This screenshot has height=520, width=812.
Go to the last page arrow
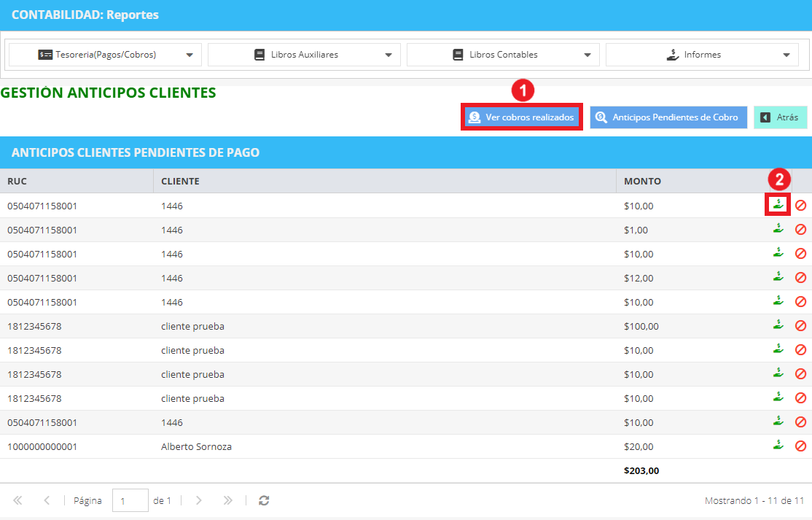pos(228,500)
